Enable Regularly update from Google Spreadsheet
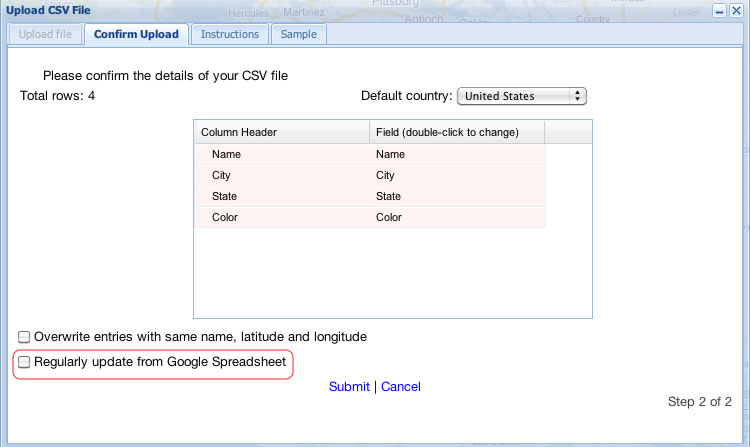 click(25, 361)
